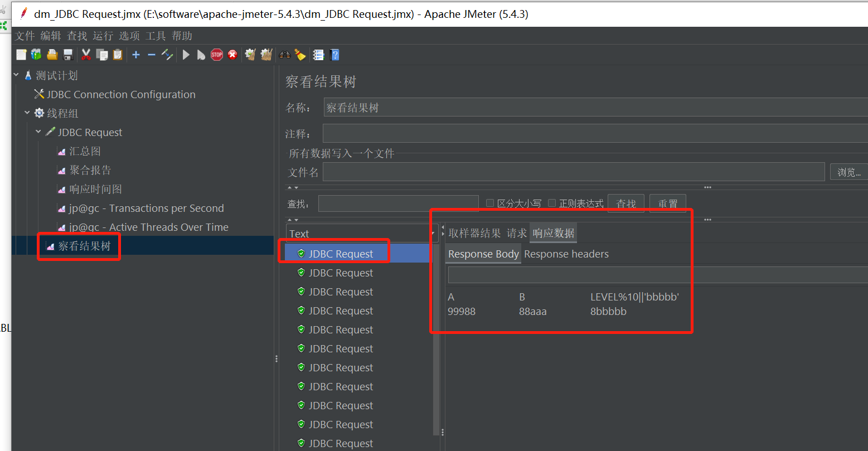Open the 帮助 menu
This screenshot has height=451, width=868.
[x=182, y=36]
